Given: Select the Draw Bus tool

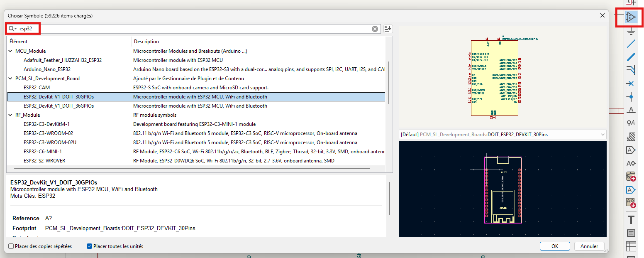Looking at the screenshot, I should pyautogui.click(x=631, y=57).
